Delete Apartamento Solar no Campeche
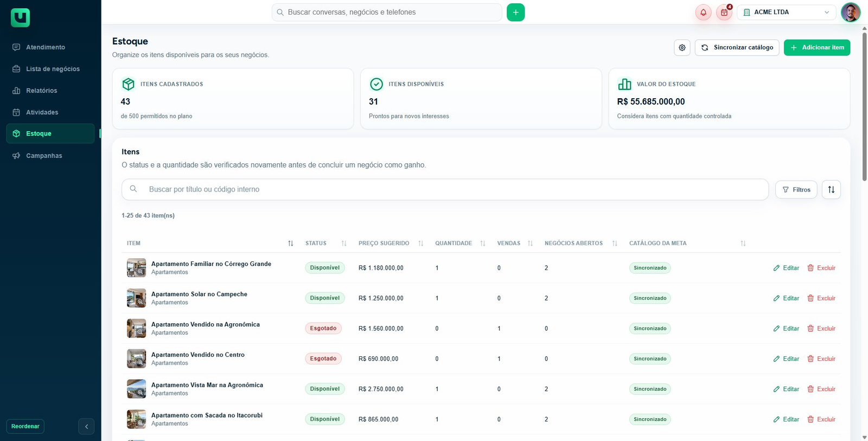 click(x=821, y=298)
